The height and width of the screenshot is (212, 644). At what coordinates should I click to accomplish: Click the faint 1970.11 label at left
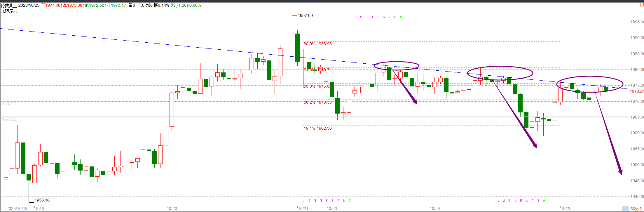[8, 103]
